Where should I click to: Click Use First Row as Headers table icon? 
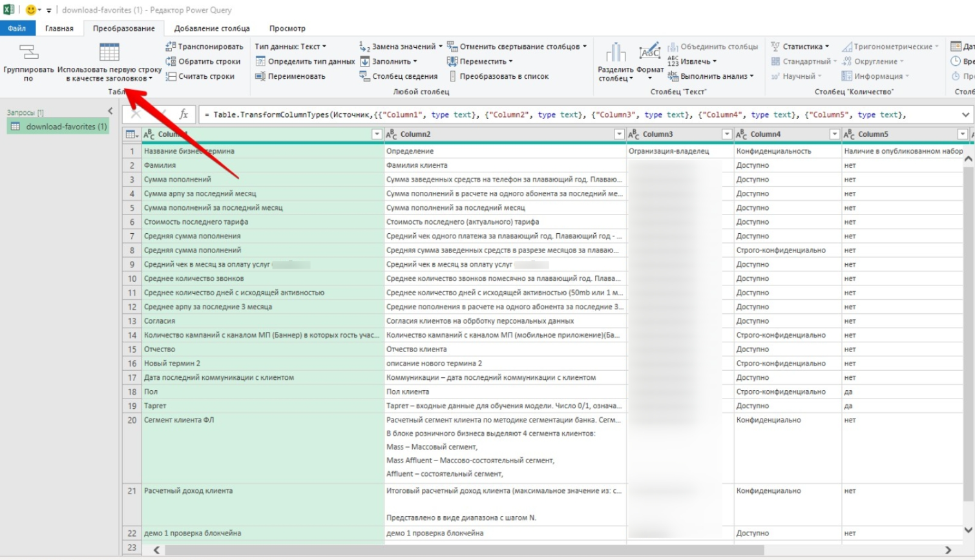coord(109,52)
